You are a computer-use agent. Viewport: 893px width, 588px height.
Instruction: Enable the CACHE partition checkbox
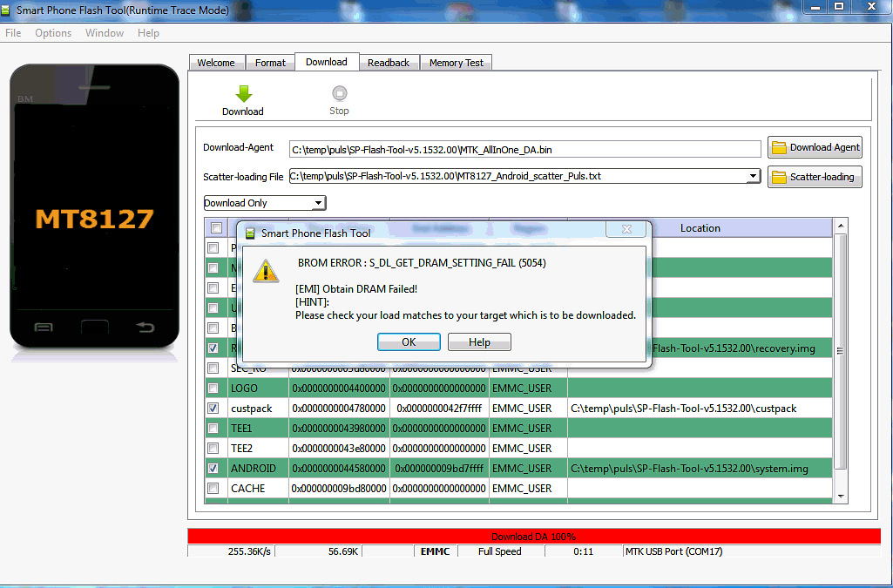click(x=213, y=489)
